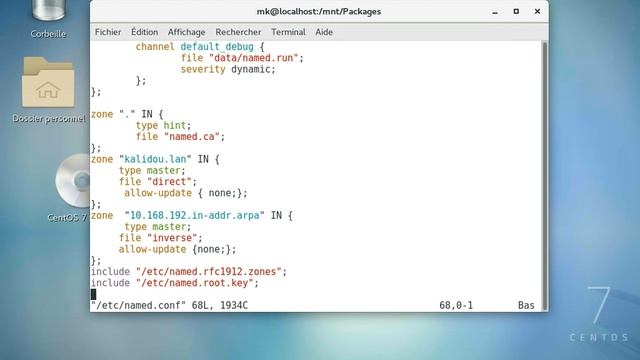Image resolution: width=640 pixels, height=360 pixels.
Task: Click the "direct" file string
Action: click(x=169, y=182)
